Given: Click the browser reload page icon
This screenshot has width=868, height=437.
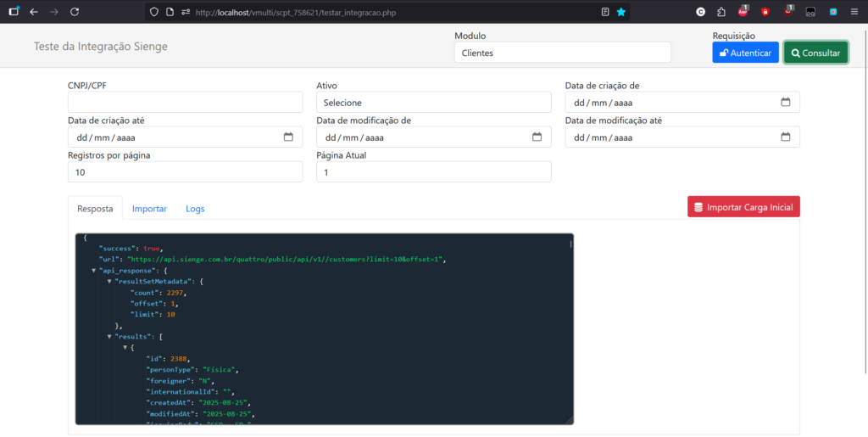Looking at the screenshot, I should click(75, 12).
